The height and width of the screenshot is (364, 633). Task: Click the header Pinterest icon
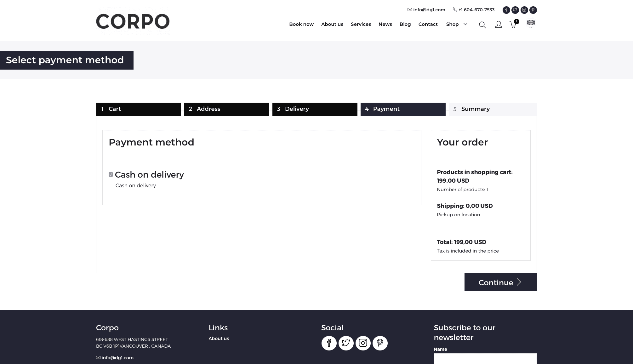pos(533,10)
